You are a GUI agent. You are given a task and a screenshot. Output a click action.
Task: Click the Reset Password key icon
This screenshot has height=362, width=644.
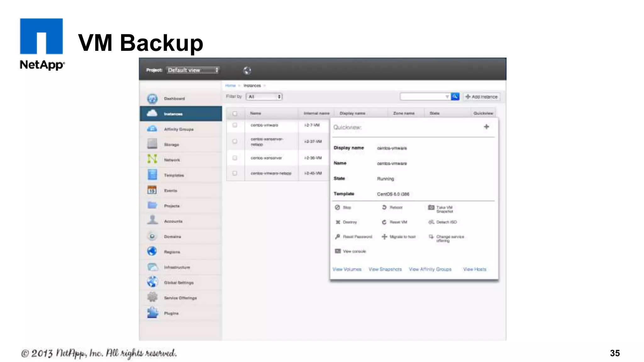(337, 237)
